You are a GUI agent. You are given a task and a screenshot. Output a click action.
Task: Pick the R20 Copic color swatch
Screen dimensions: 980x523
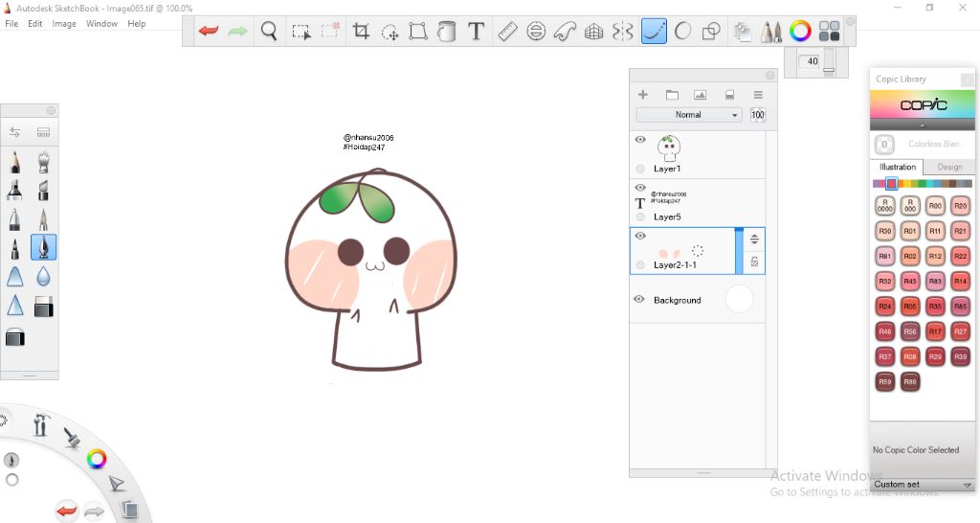click(961, 206)
